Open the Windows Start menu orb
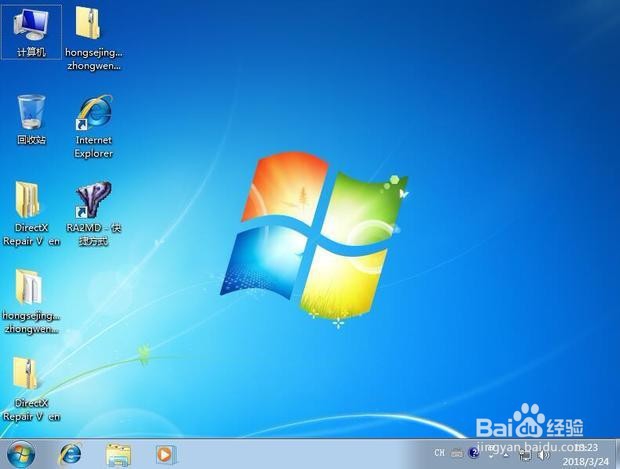 (20, 454)
